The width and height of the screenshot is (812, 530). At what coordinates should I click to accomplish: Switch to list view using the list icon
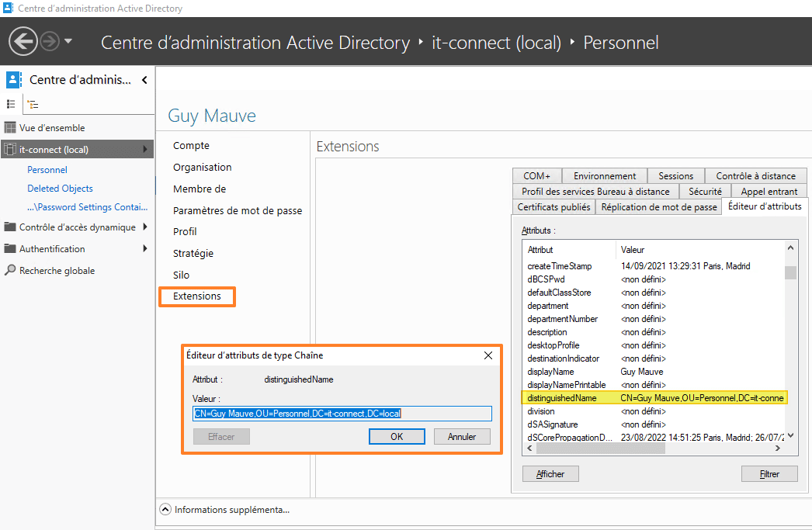[x=11, y=103]
